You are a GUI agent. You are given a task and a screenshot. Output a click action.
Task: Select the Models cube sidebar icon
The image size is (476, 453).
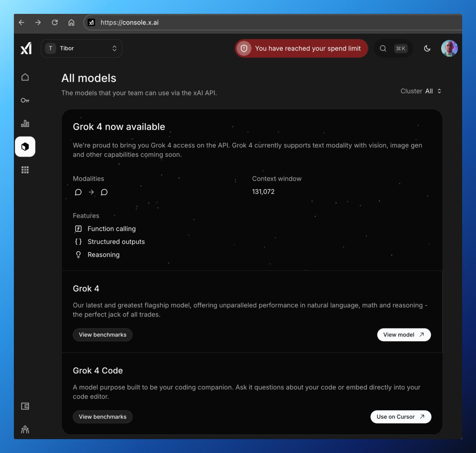pos(25,147)
